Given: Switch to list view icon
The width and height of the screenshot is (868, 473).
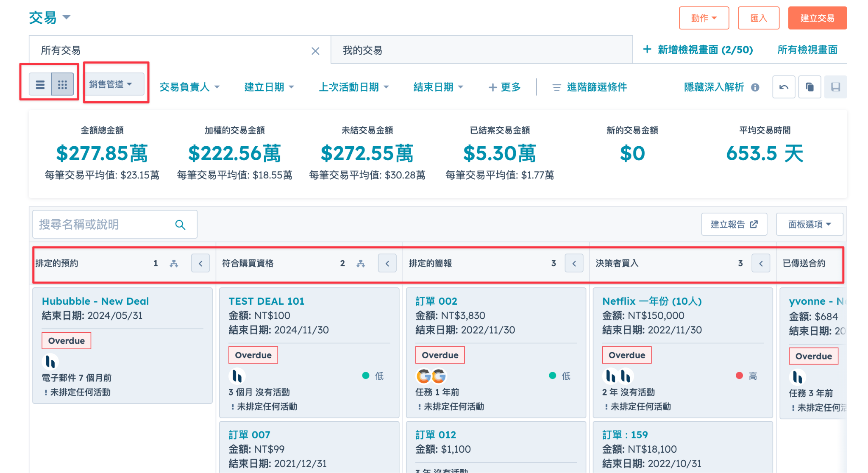Looking at the screenshot, I should tap(40, 85).
